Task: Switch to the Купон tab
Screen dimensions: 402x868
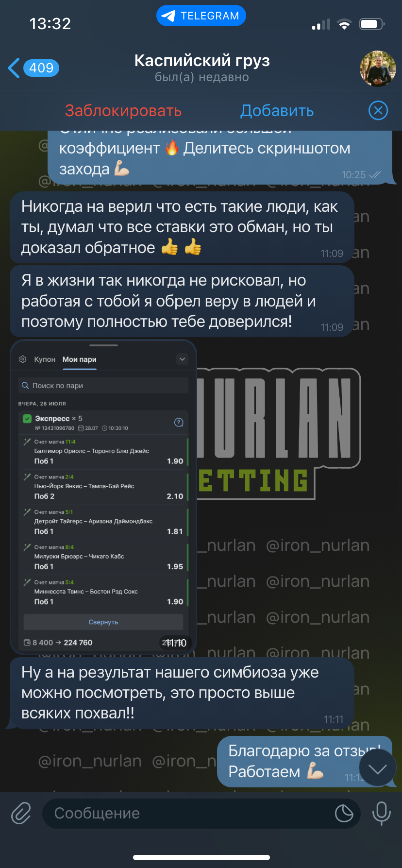Action: (45, 359)
